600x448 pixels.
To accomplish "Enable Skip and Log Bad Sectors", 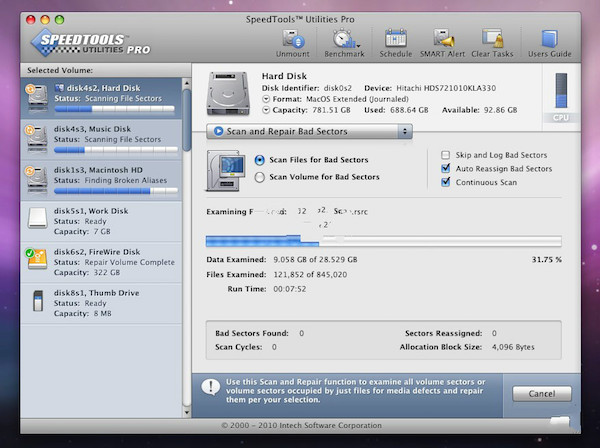I will tap(445, 155).
